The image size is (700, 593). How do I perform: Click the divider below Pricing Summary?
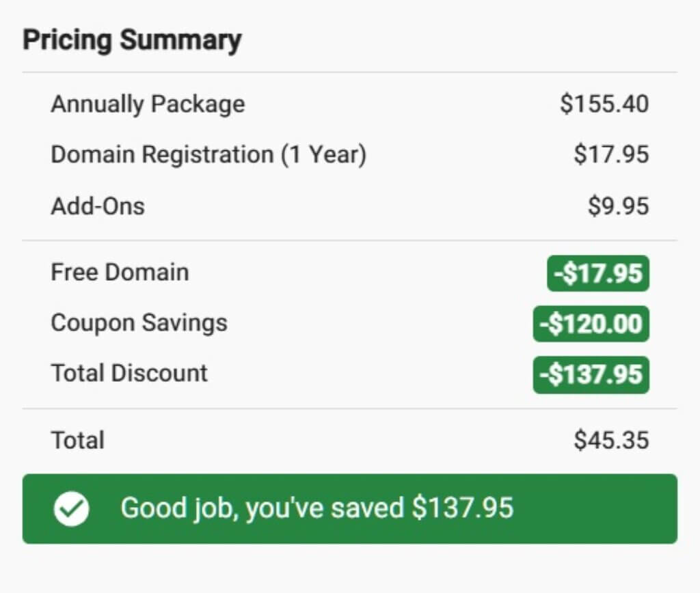coord(350,68)
